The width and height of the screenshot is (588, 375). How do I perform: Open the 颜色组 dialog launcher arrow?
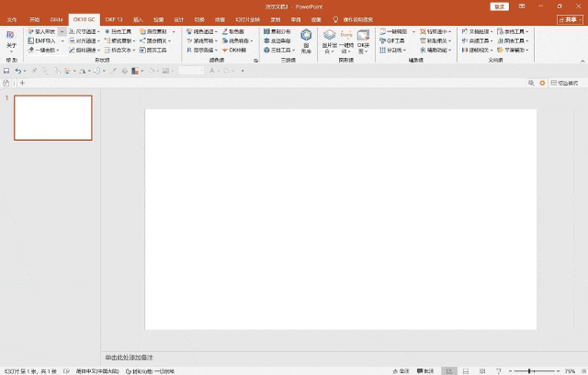pyautogui.click(x=255, y=61)
